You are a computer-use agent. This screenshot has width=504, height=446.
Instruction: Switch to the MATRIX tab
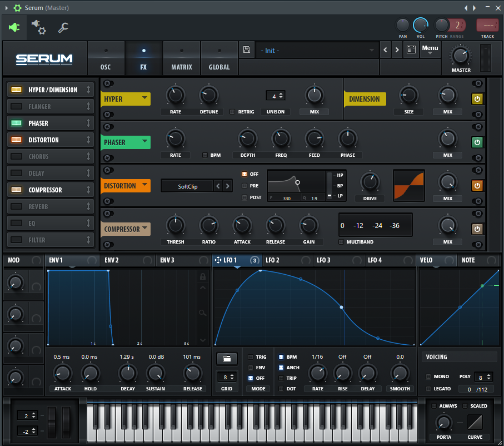[x=182, y=58]
